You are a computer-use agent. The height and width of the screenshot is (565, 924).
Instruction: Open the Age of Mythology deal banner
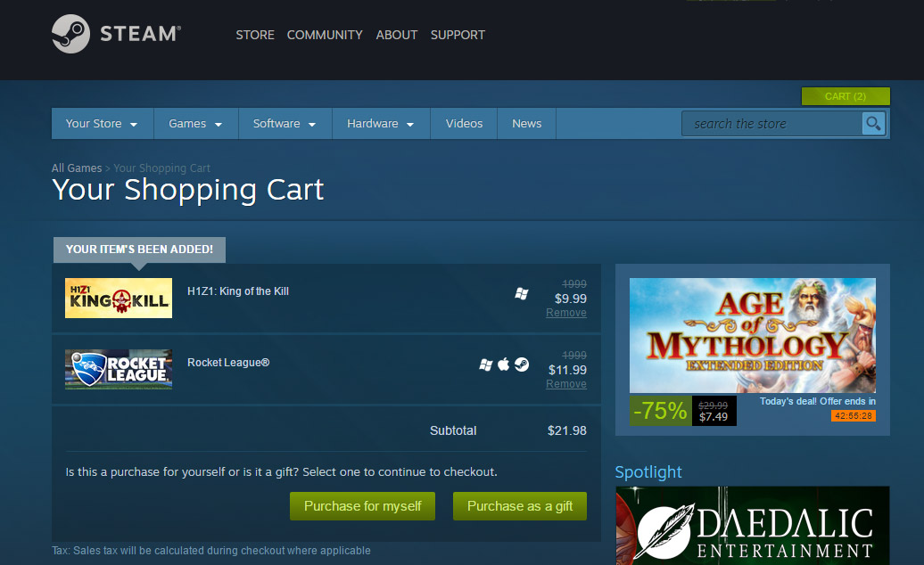click(753, 335)
